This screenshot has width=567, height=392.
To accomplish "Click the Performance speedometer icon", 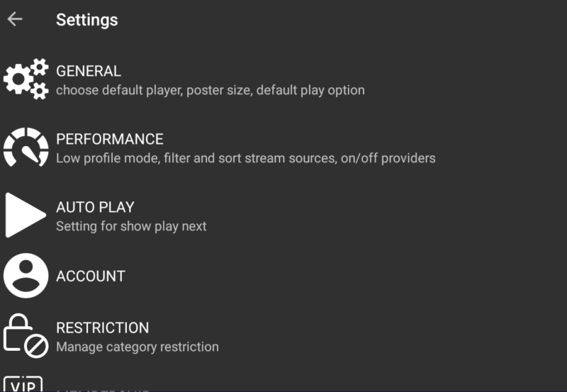I will pos(26,147).
